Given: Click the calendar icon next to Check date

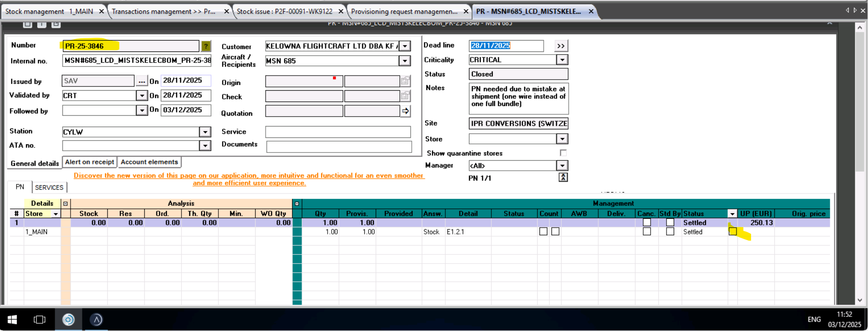Looking at the screenshot, I should 405,96.
